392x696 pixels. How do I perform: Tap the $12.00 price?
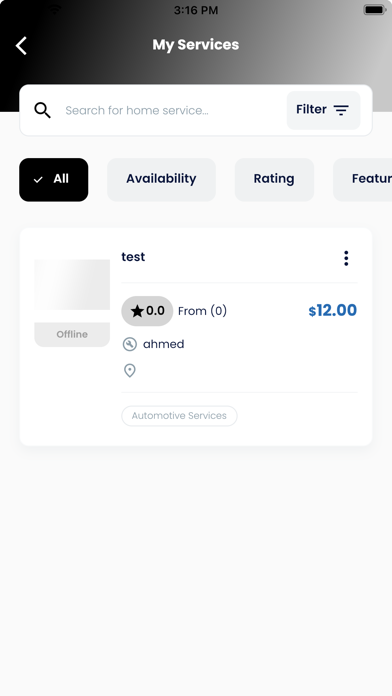tap(333, 310)
